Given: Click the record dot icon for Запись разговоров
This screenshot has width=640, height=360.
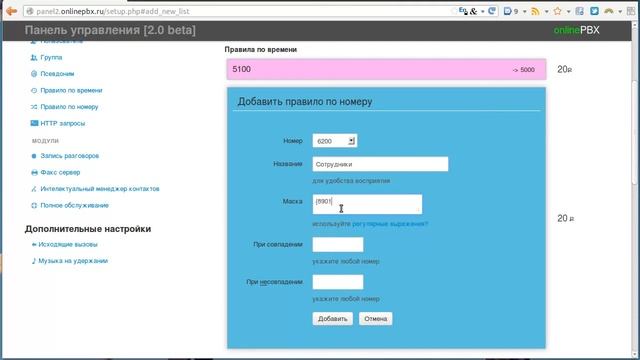Looking at the screenshot, I should 34,156.
